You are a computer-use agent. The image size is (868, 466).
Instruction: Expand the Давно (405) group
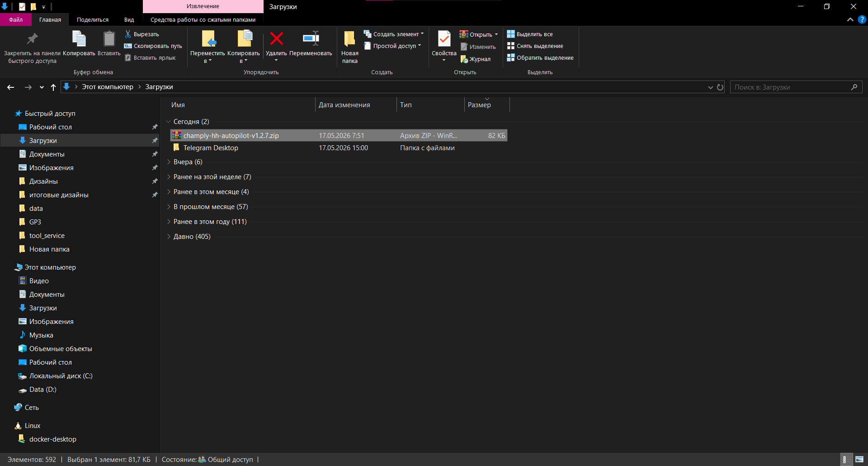click(169, 237)
